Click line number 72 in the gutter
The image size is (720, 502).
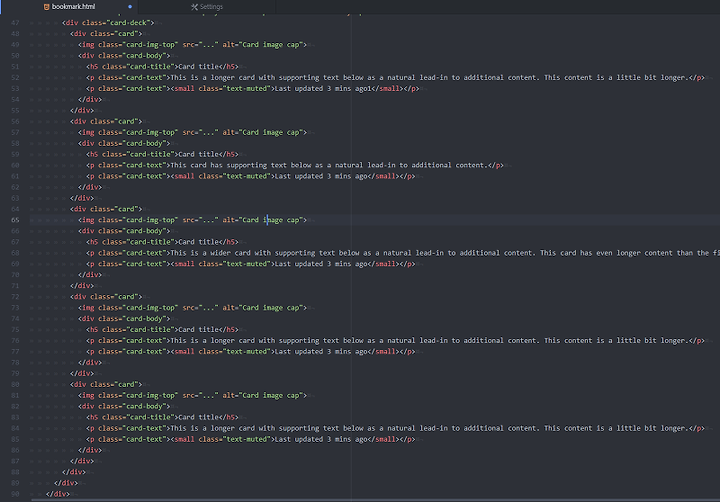15,297
